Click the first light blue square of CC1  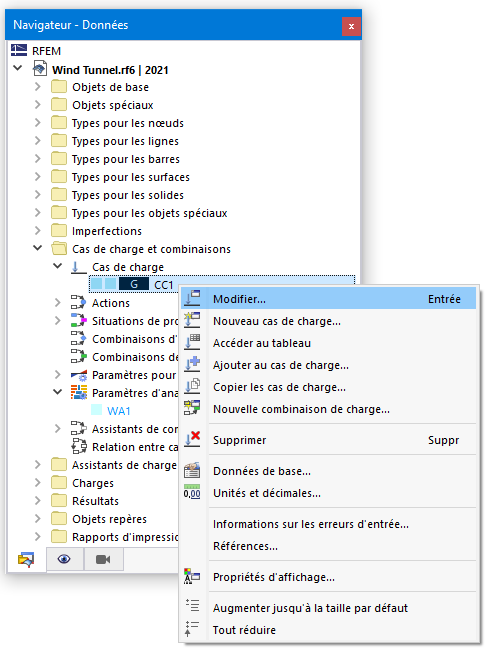click(97, 284)
